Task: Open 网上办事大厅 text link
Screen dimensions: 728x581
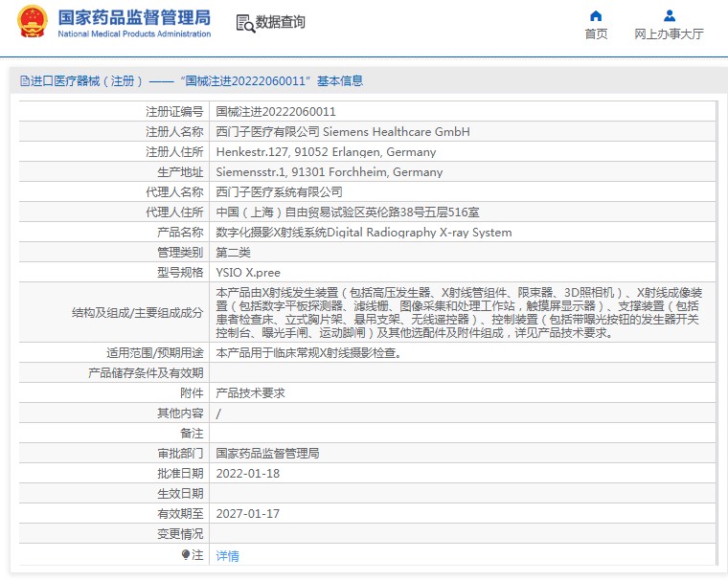Action: tap(669, 34)
